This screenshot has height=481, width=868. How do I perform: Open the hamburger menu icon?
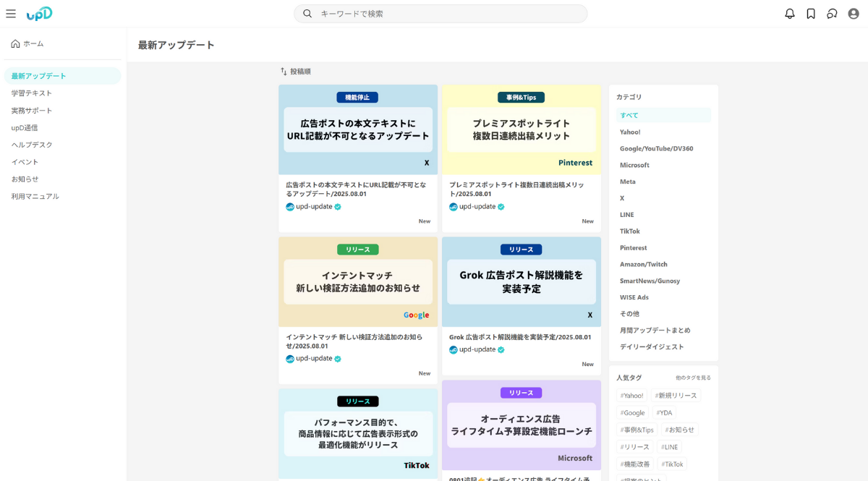(11, 14)
